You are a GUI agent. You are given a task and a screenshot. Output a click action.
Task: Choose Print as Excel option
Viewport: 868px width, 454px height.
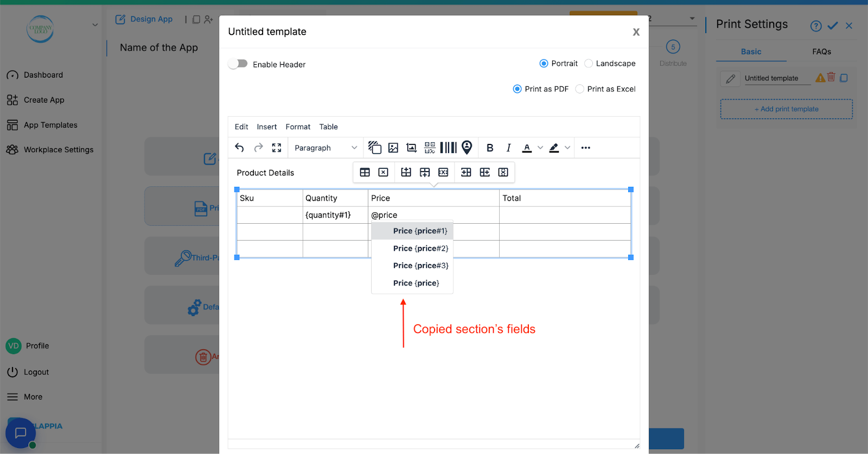pyautogui.click(x=579, y=89)
